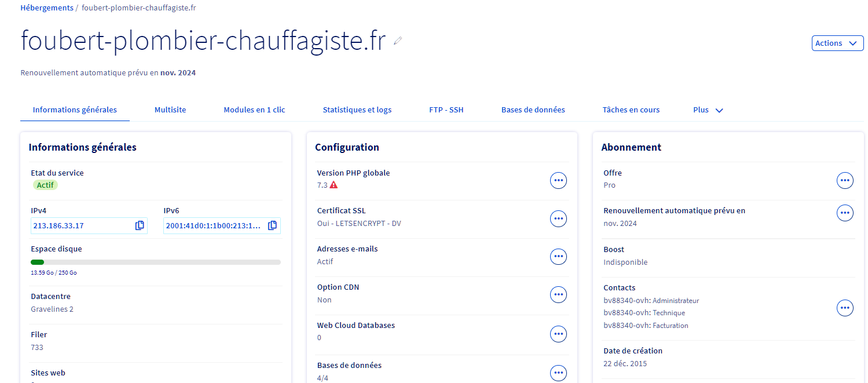Open options menu for Adresses e-mails

coord(558,257)
